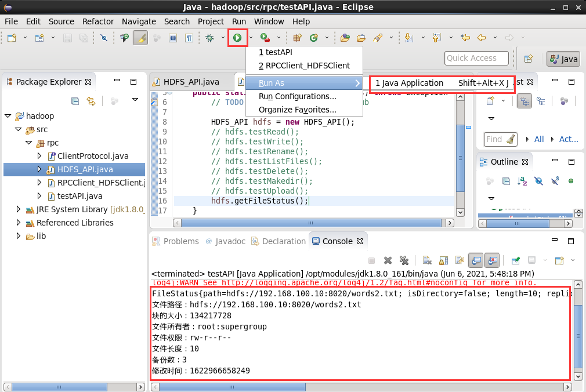Click Sort alphabetically icon in Outline
Image resolution: width=586 pixels, height=392 pixels.
pyautogui.click(x=522, y=182)
